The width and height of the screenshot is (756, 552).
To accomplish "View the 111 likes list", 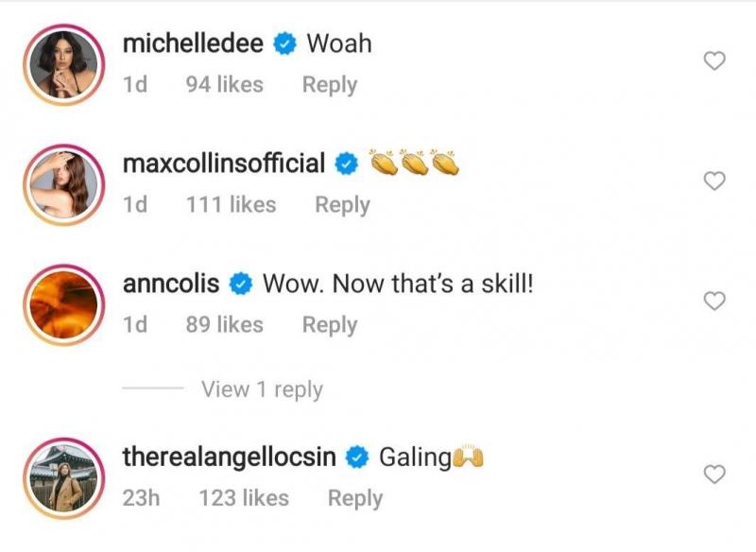I will coord(232,205).
